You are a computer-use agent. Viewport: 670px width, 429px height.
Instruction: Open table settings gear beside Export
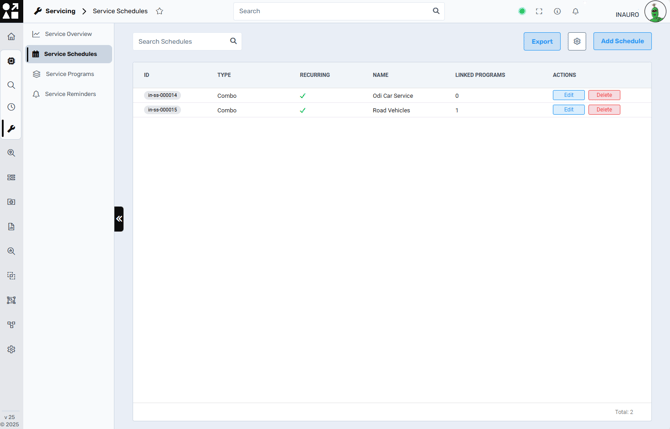point(577,41)
